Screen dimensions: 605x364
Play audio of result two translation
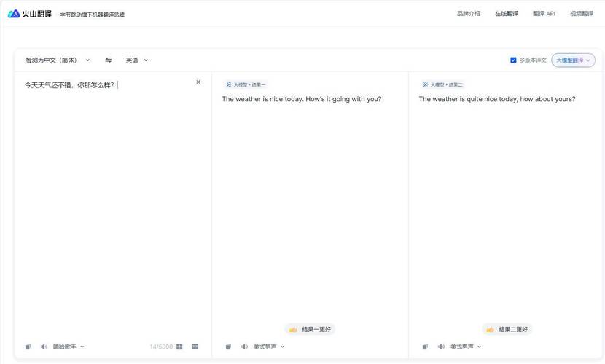(x=441, y=347)
